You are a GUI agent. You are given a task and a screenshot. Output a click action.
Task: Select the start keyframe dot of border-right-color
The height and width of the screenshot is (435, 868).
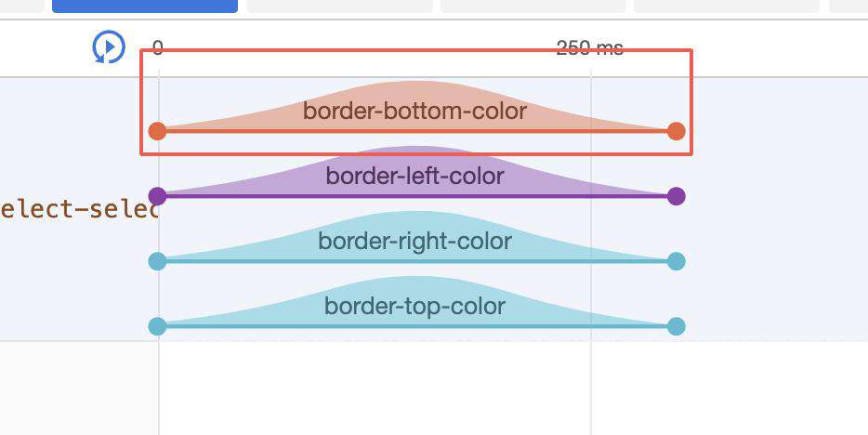coord(157,261)
